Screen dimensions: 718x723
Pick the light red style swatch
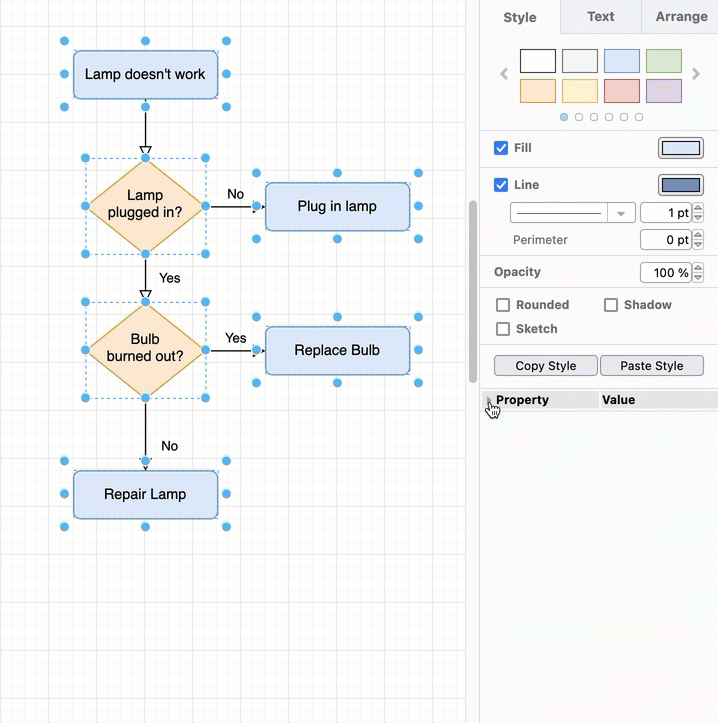(x=622, y=91)
